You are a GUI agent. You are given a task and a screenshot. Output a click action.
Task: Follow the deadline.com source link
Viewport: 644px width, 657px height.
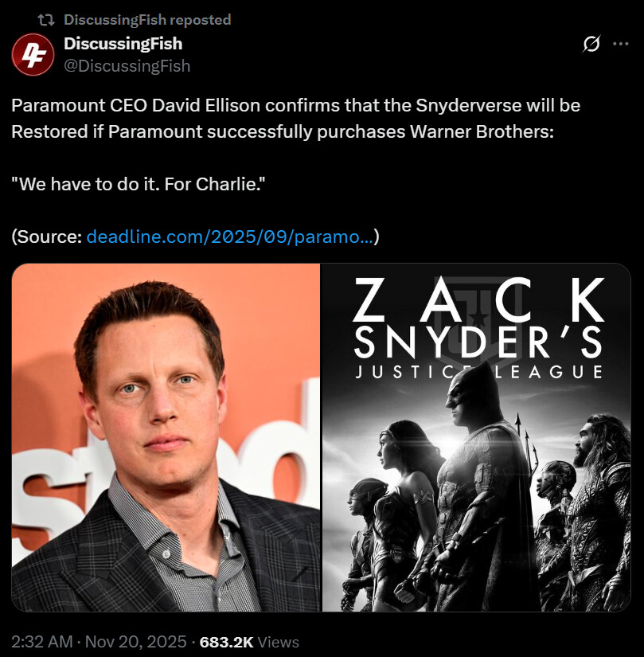pyautogui.click(x=229, y=237)
